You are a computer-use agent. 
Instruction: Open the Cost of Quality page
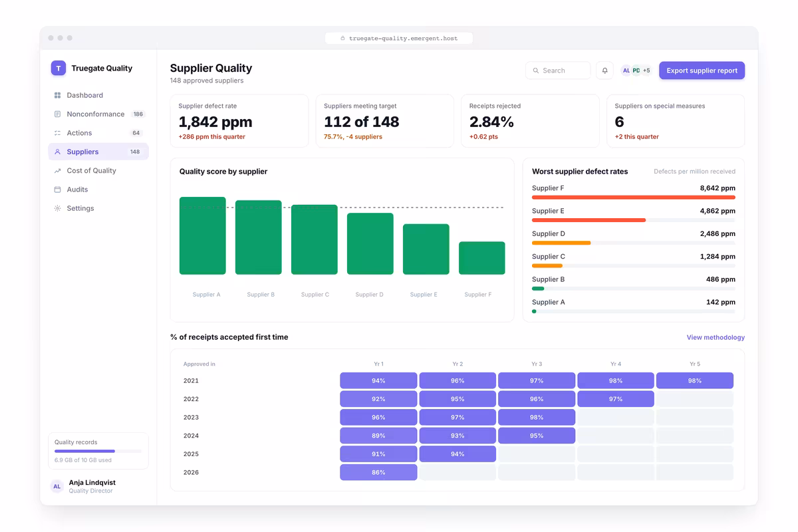coord(98,171)
